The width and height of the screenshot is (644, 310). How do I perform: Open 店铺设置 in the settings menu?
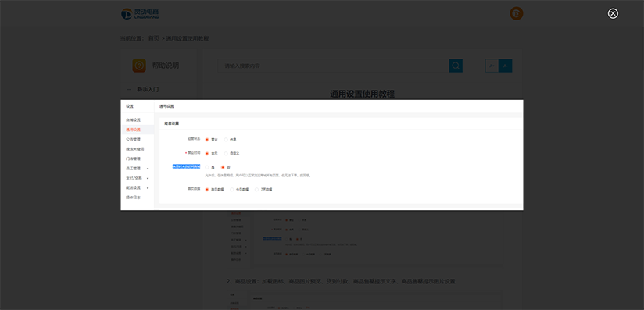pyautogui.click(x=133, y=120)
